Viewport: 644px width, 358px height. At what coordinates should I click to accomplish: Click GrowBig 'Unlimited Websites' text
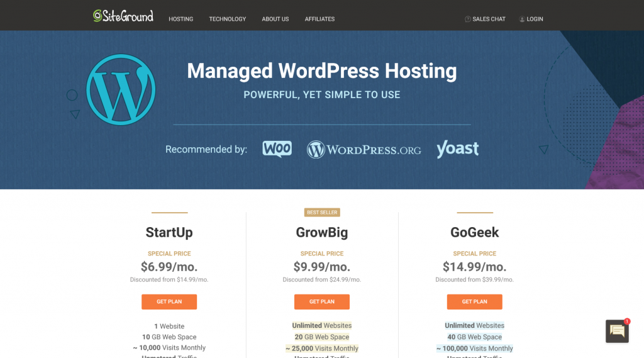tap(322, 325)
